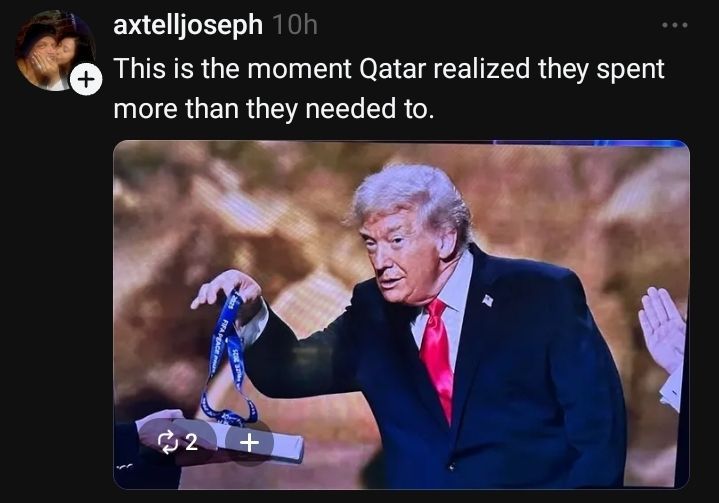Click the hand gripping the blue lanyard
Image resolution: width=719 pixels, height=503 pixels.
pyautogui.click(x=228, y=287)
